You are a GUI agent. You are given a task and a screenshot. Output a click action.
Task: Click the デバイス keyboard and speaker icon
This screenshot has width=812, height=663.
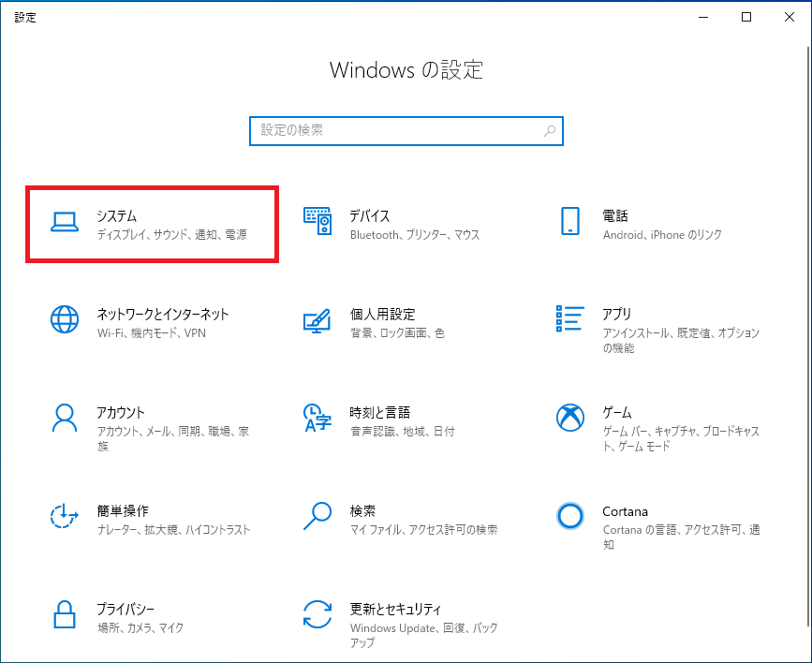[317, 221]
